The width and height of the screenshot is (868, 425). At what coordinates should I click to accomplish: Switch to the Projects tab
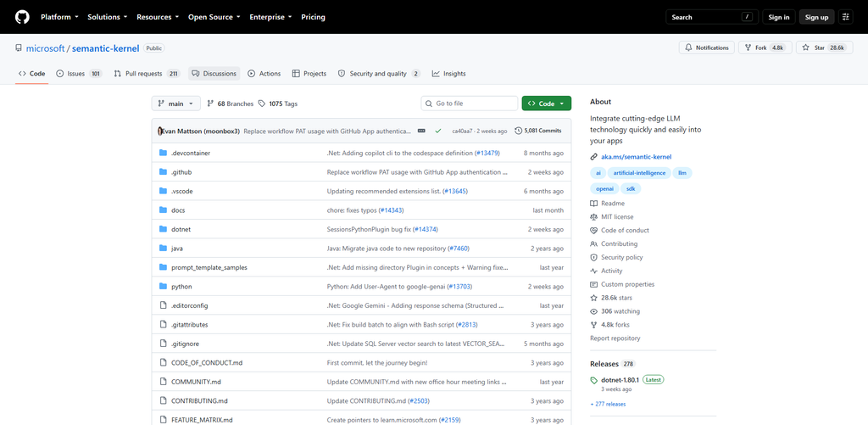click(309, 74)
